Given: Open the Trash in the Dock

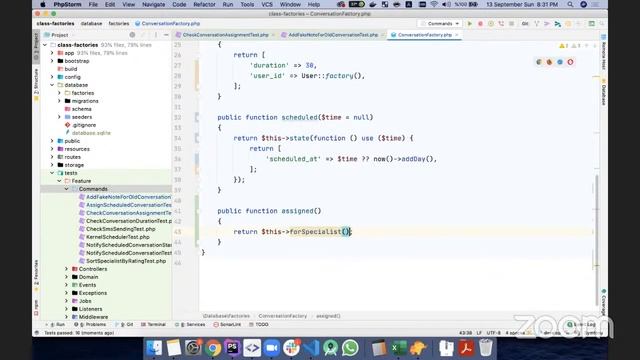Looking at the screenshot, I should coord(486,348).
